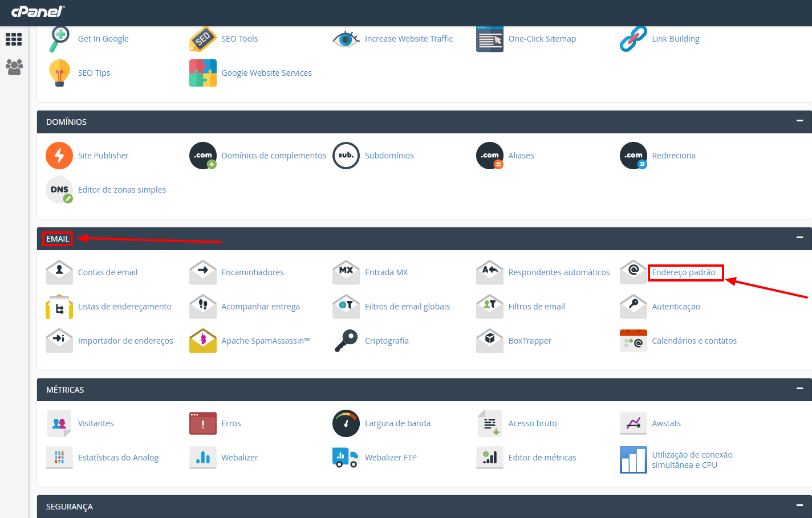812x518 pixels.
Task: Click the cPanel logo
Action: tap(38, 11)
